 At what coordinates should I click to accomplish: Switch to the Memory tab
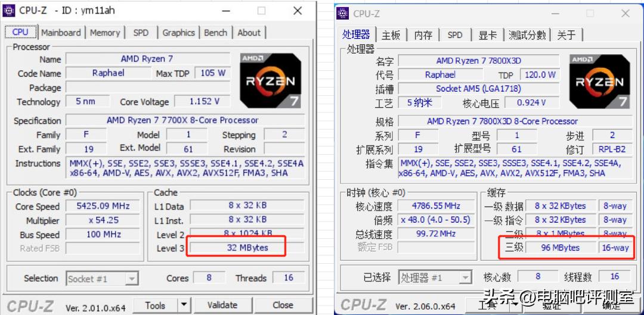click(105, 33)
